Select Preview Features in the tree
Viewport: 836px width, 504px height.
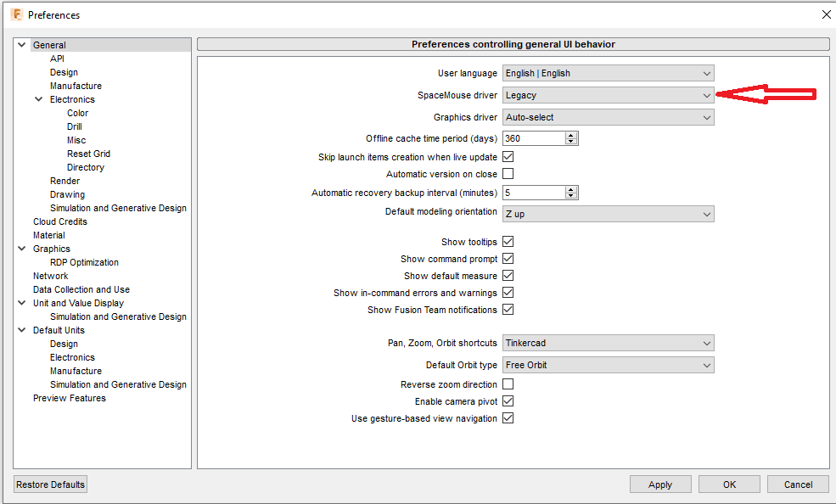69,398
